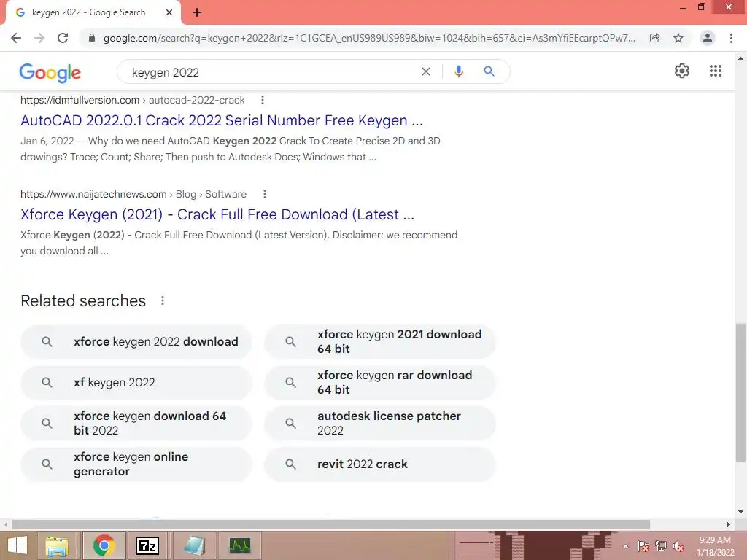Open the Google apps grid
Screen dimensions: 747x560
coord(716,71)
